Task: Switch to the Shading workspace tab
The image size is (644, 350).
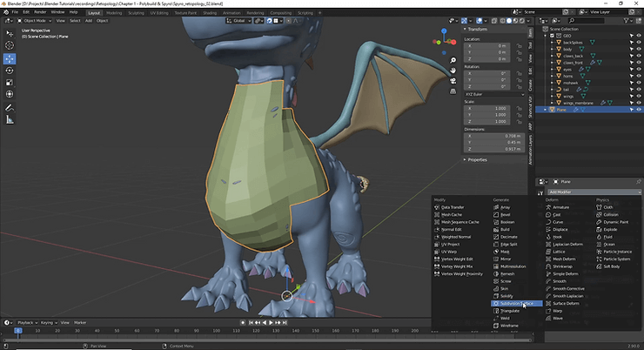Action: point(210,13)
